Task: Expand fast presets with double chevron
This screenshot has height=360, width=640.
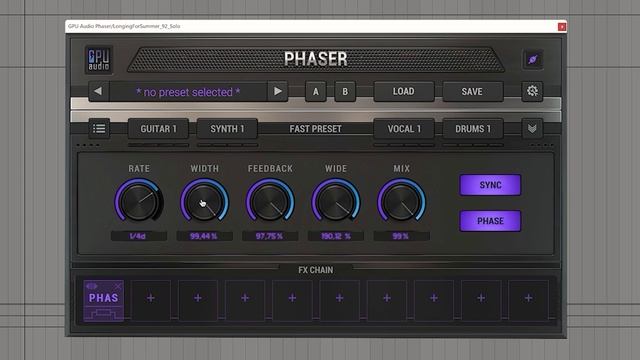Action: click(532, 129)
